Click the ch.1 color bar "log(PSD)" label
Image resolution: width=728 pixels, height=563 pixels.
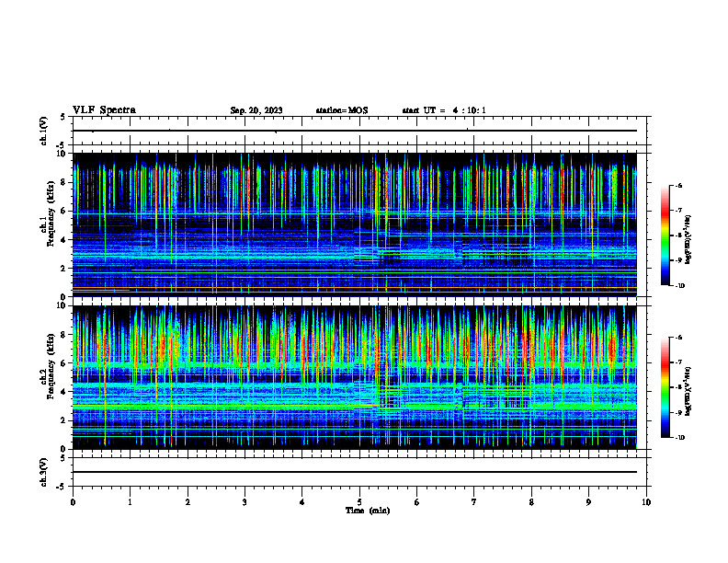pos(688,239)
